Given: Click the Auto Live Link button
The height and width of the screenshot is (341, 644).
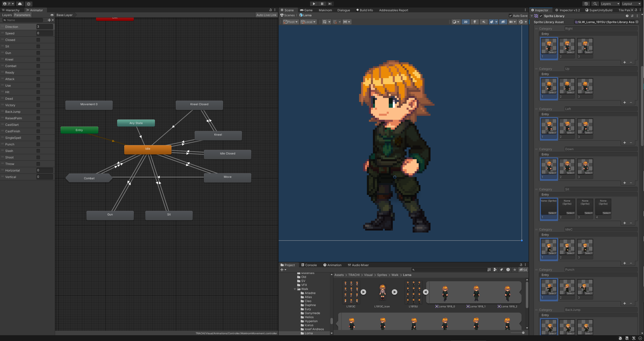Looking at the screenshot, I should pos(266,15).
